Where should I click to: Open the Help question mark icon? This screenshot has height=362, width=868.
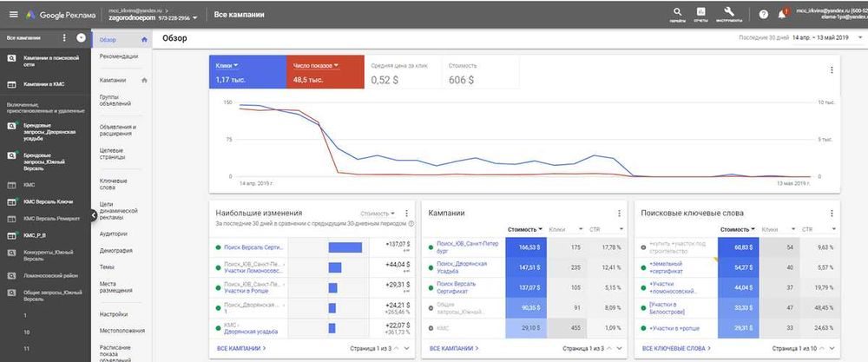coord(763,15)
